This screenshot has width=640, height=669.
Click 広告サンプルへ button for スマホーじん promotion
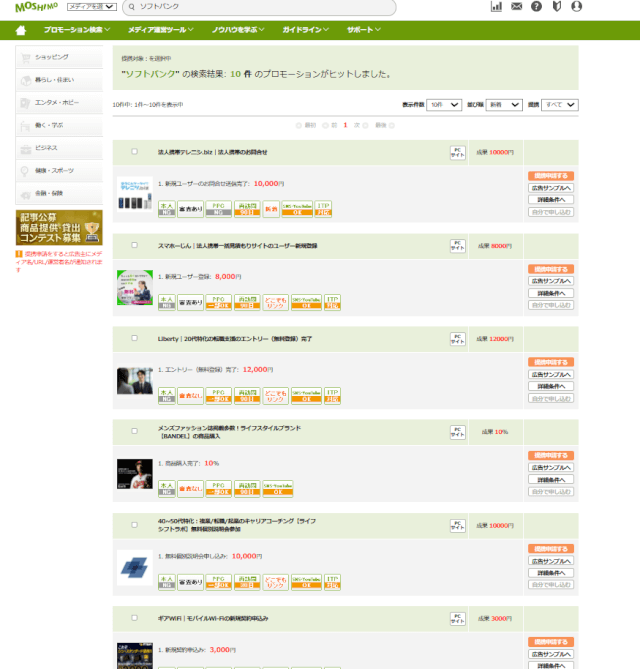(x=551, y=281)
